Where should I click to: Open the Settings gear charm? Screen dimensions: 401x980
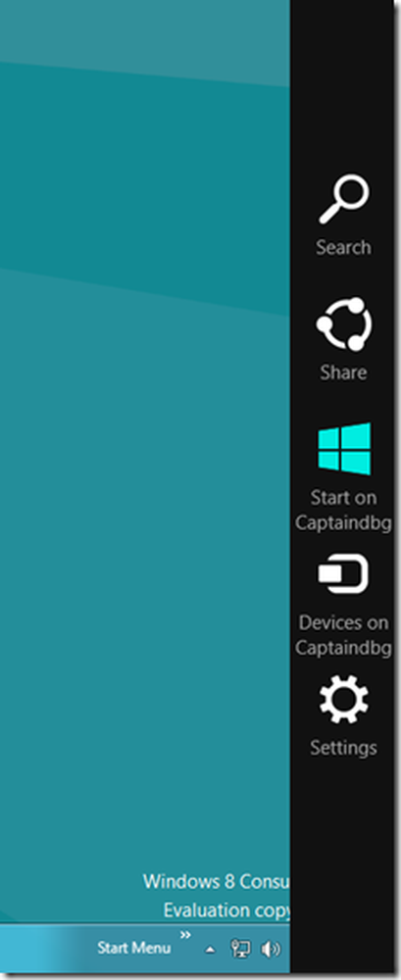point(344,700)
